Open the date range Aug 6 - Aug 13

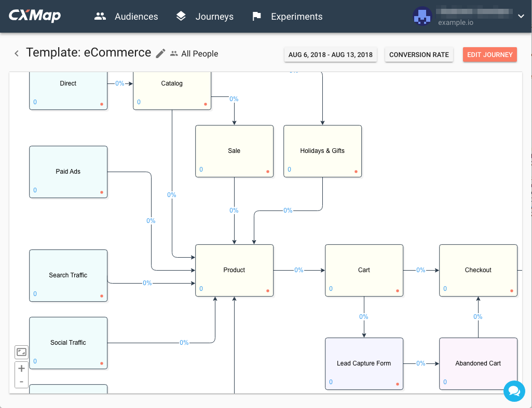coord(331,54)
